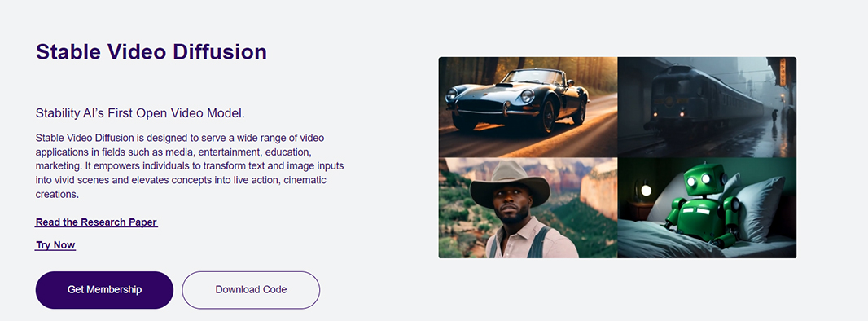Open the Read the Research Paper link
868x321 pixels.
coord(96,222)
